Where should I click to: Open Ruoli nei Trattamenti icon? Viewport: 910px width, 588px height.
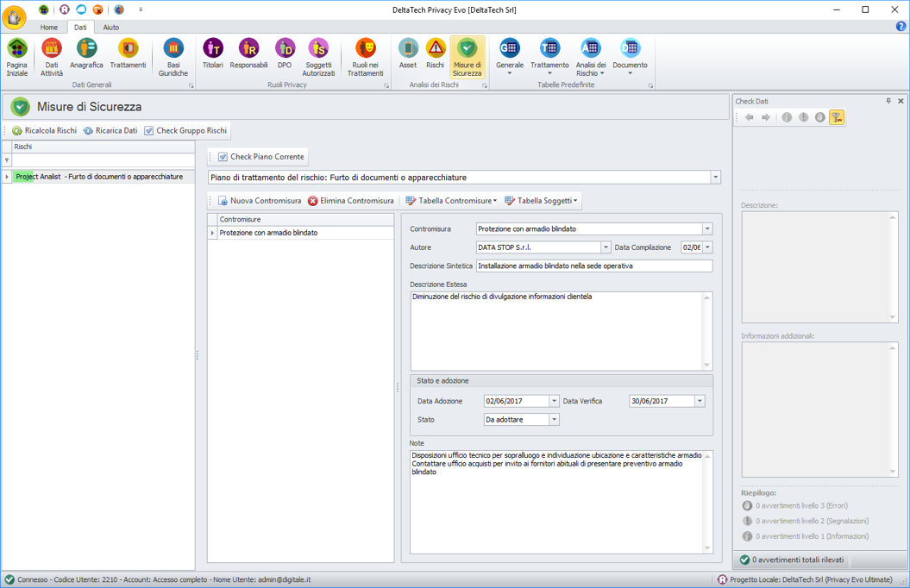click(365, 58)
